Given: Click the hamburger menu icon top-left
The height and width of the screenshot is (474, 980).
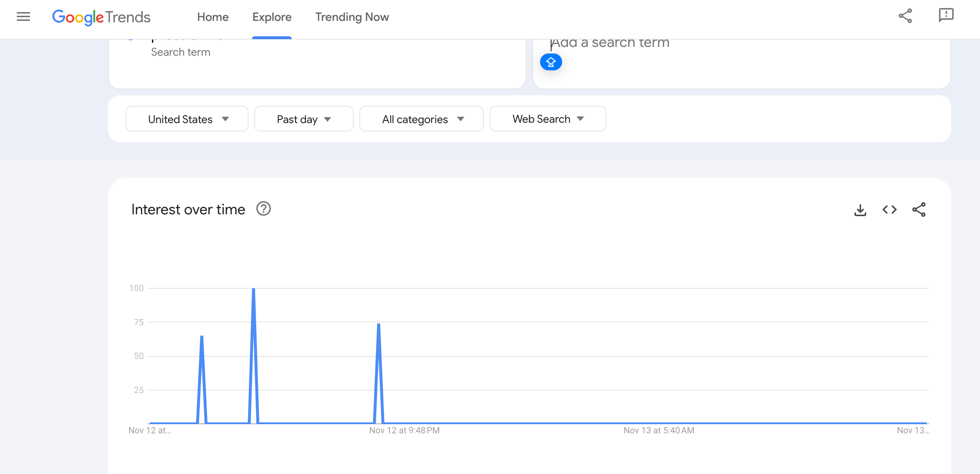Looking at the screenshot, I should tap(22, 17).
